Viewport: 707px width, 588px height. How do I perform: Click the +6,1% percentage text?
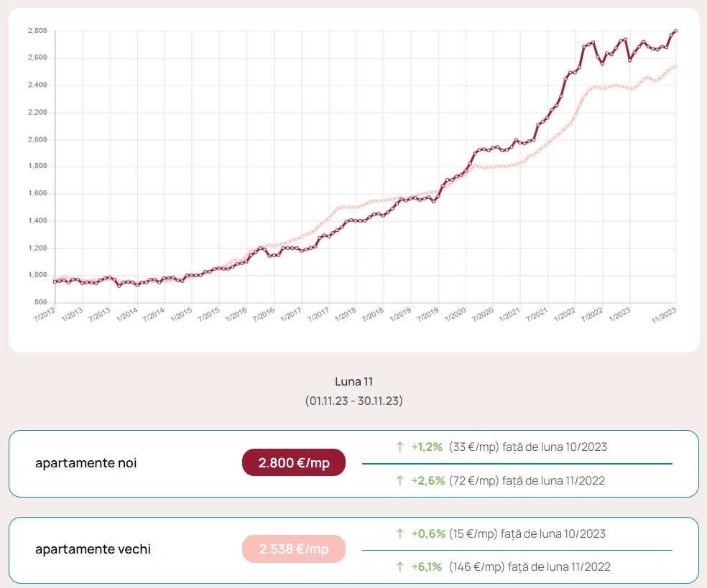pos(427,566)
